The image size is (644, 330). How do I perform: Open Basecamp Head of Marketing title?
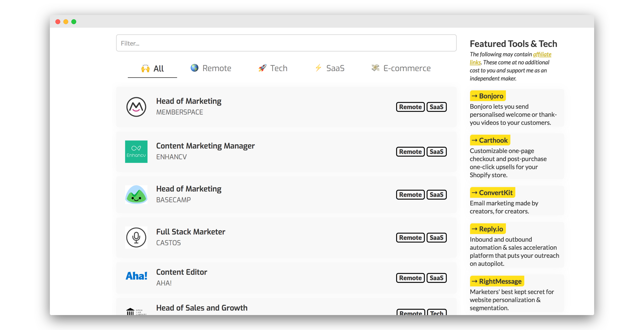tap(189, 189)
